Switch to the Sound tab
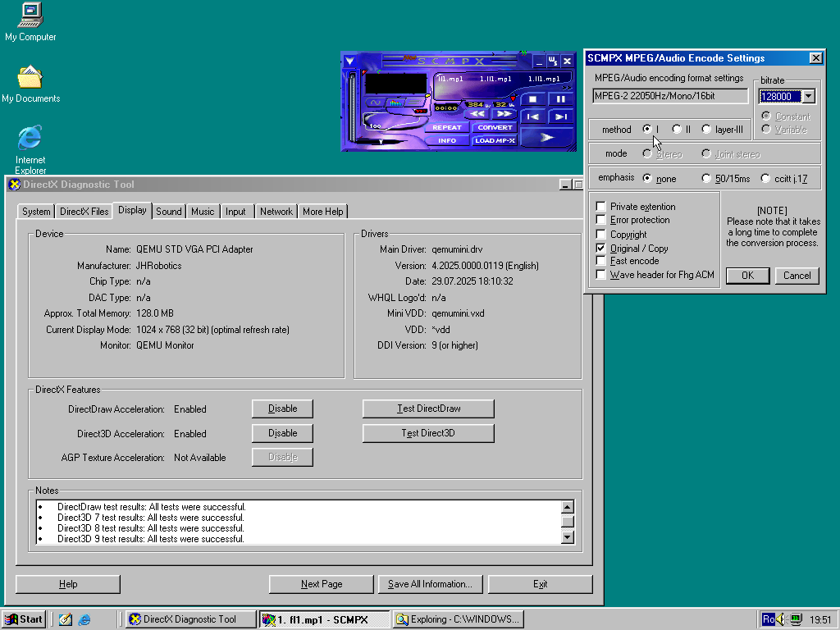840x630 pixels. pyautogui.click(x=169, y=212)
